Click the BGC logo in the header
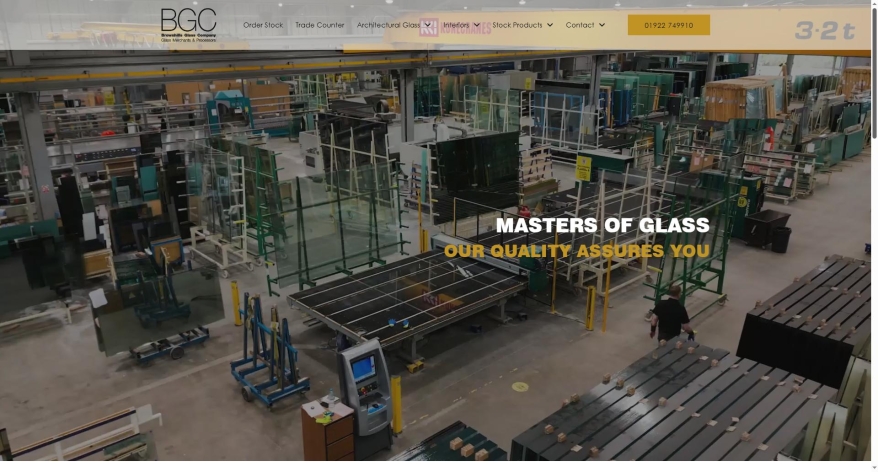878x472 pixels. coord(188,25)
